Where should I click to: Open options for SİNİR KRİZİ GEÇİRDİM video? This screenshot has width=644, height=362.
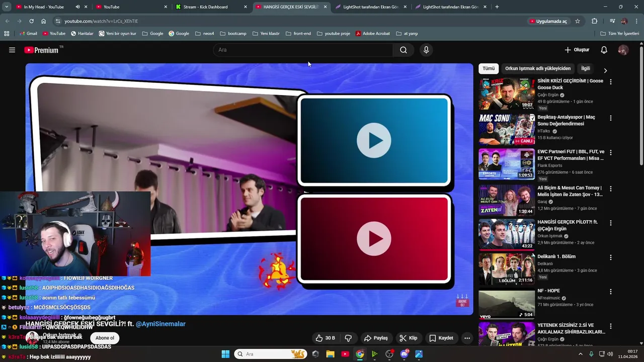coord(611,81)
